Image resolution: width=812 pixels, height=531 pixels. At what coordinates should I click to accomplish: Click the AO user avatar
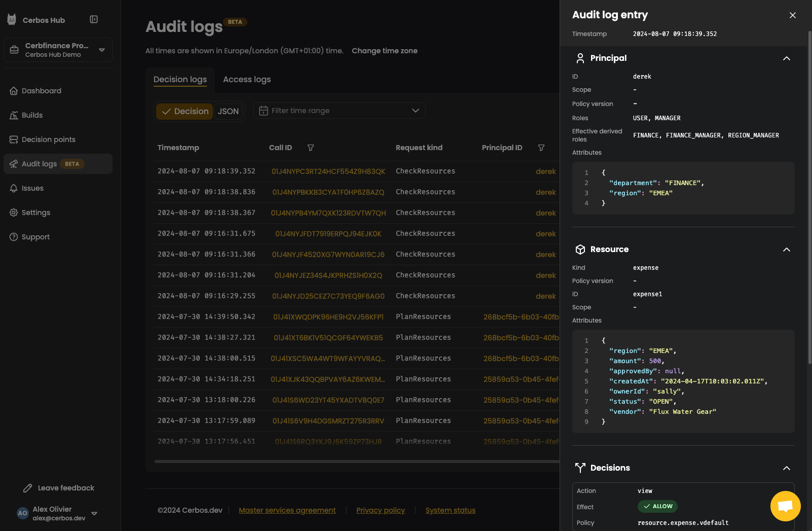pyautogui.click(x=23, y=513)
